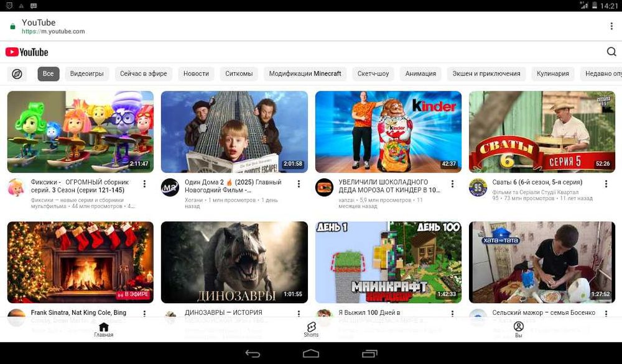Open Один Дома 2 (2025) title
The height and width of the screenshot is (364, 622).
tap(233, 186)
